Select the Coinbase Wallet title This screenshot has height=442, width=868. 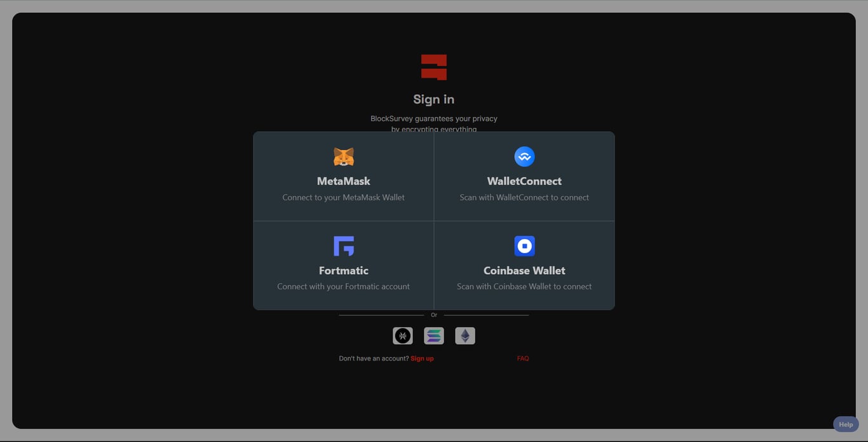(524, 270)
